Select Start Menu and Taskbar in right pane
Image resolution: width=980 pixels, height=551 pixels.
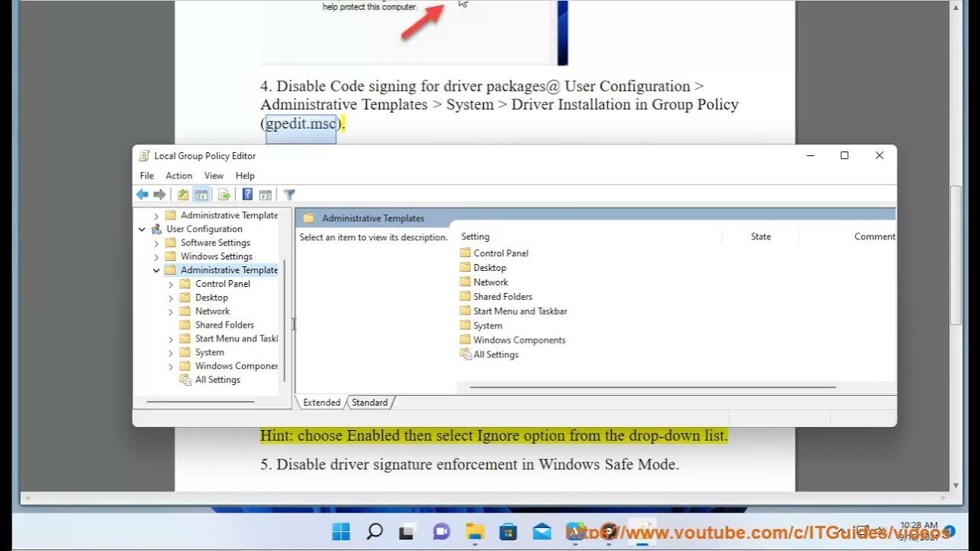pos(520,311)
